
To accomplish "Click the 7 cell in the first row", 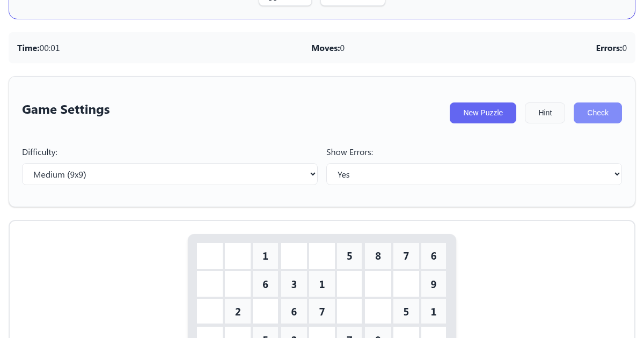I will [406, 256].
